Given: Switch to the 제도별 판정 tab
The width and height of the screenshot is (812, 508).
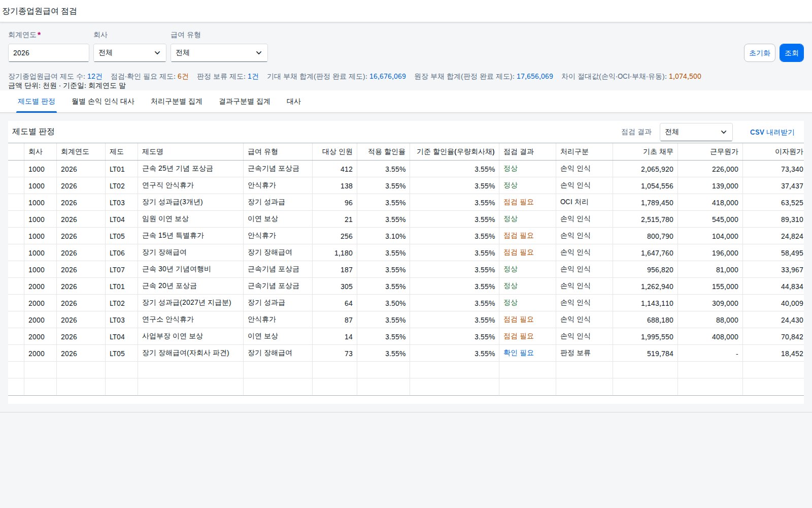Looking at the screenshot, I should (x=37, y=102).
